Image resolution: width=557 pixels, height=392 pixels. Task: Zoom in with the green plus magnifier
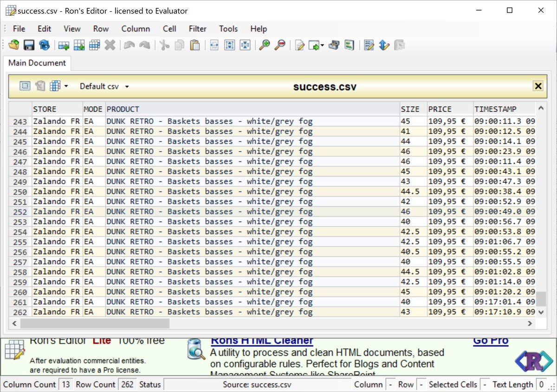click(x=265, y=45)
